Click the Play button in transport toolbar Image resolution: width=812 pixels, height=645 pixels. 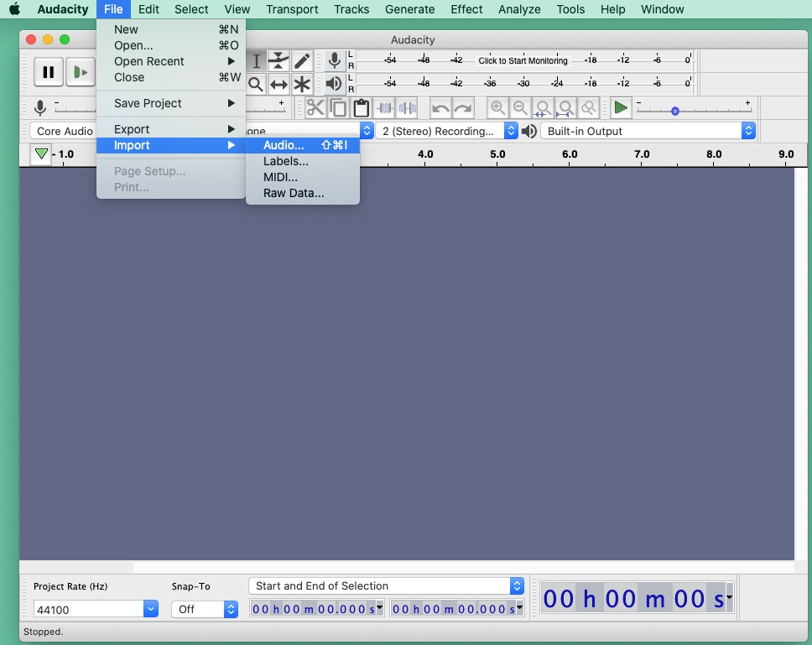(x=81, y=72)
